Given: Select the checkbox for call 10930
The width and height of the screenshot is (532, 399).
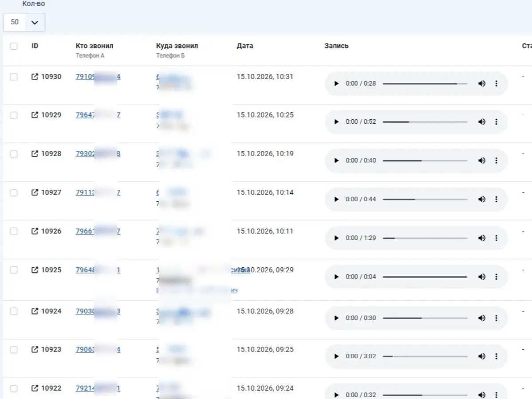Looking at the screenshot, I should pyautogui.click(x=14, y=77).
